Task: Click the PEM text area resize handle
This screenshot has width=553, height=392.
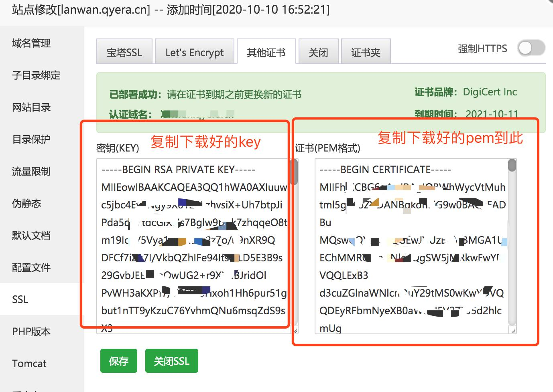Action: 513,331
